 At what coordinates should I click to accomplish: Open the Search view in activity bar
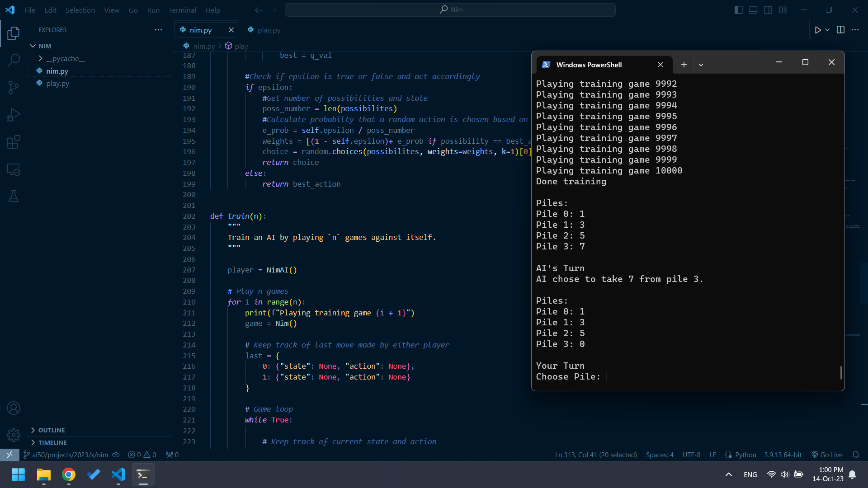tap(14, 60)
